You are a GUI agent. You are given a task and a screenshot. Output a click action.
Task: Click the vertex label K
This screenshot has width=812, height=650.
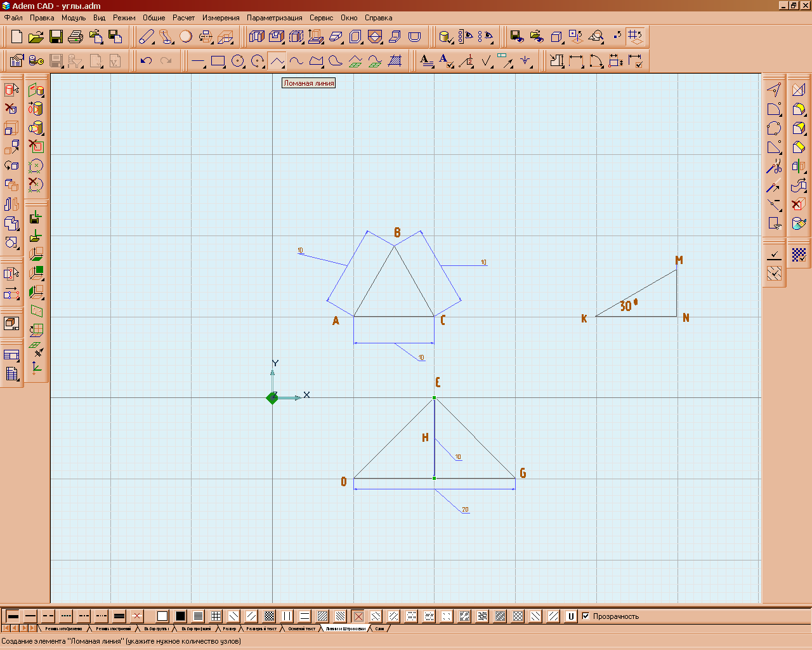point(584,319)
